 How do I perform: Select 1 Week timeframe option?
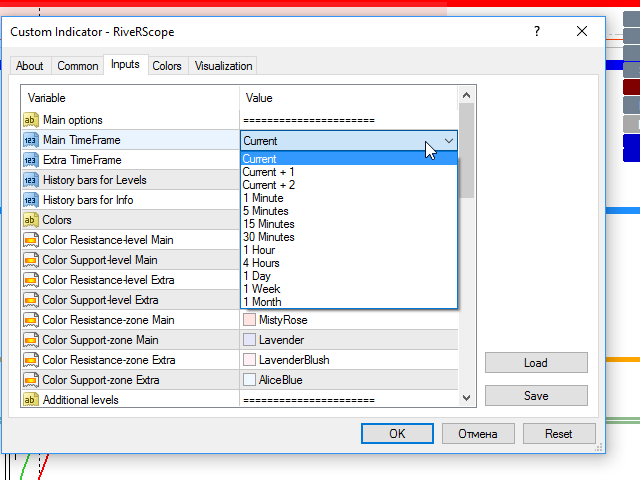(x=349, y=289)
